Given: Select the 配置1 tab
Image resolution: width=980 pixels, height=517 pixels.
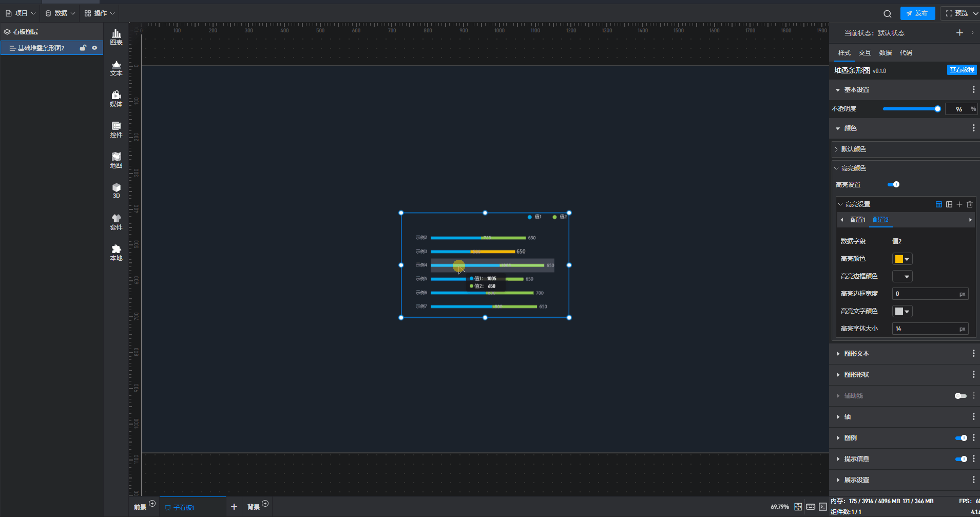Looking at the screenshot, I should click(x=858, y=220).
